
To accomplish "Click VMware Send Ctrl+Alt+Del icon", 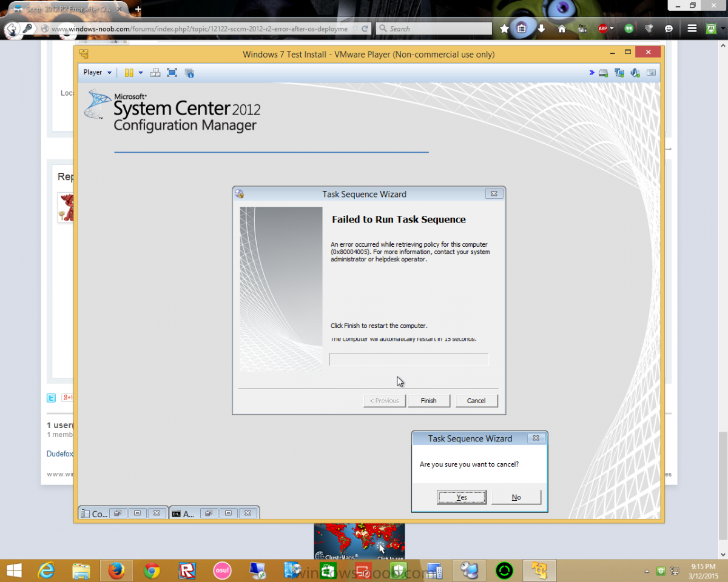I will [x=155, y=73].
